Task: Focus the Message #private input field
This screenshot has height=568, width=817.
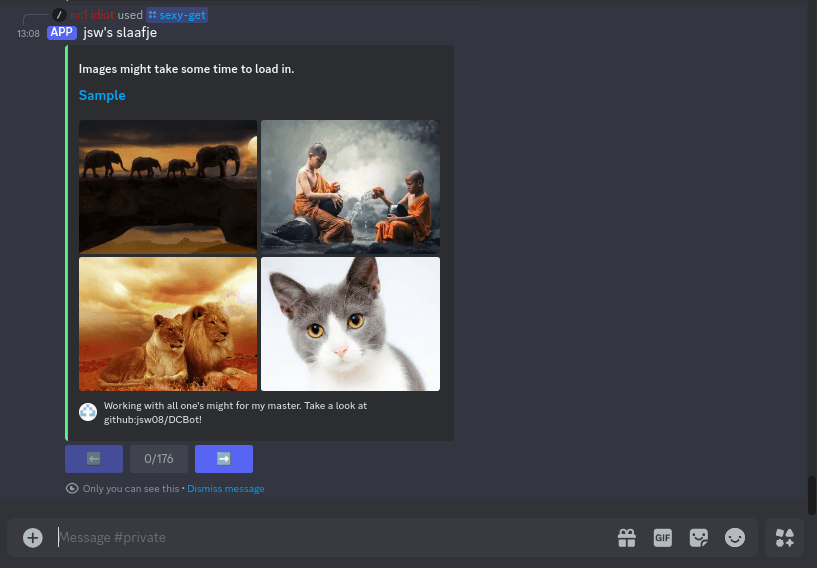Action: [x=330, y=538]
